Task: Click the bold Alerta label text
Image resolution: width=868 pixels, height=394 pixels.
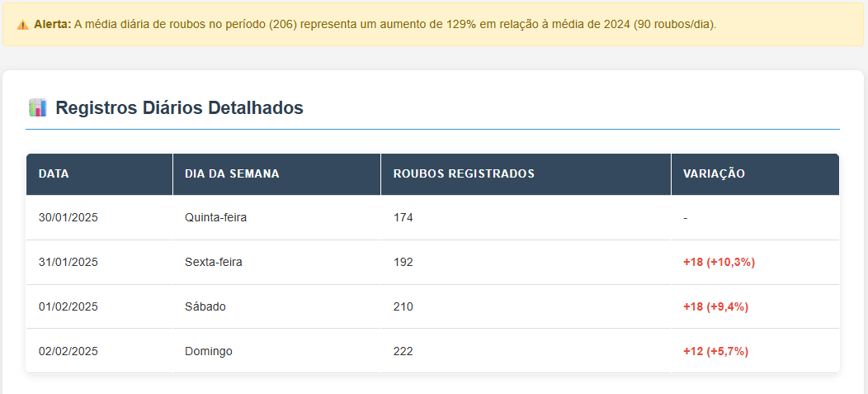Action: pos(53,25)
